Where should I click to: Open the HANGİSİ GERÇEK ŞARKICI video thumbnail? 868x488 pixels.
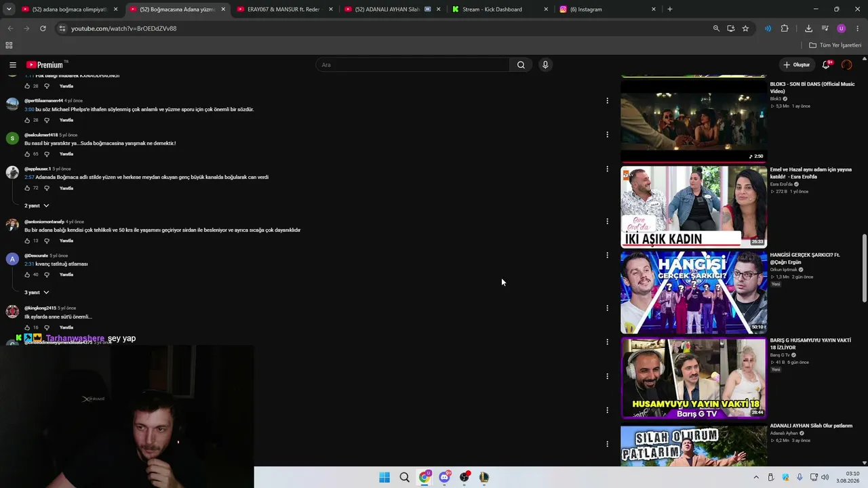(694, 292)
